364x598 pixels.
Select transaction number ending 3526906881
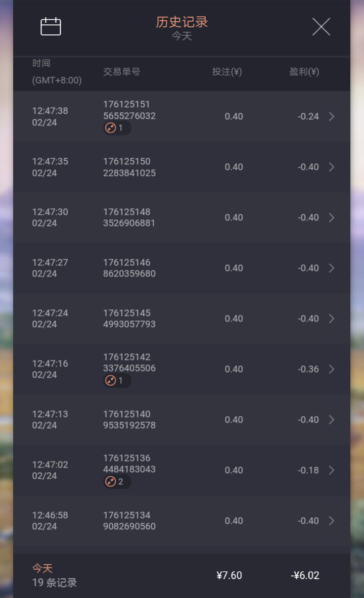[x=129, y=218]
